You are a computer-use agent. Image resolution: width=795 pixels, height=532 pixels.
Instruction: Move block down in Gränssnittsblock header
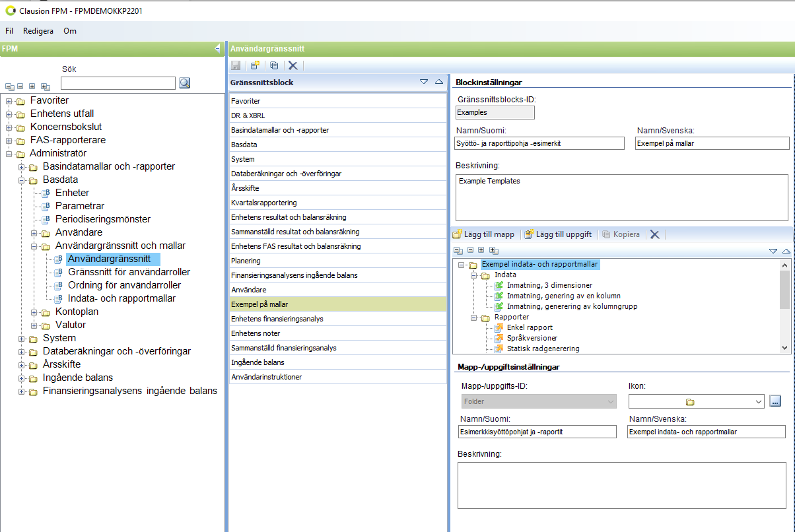pyautogui.click(x=424, y=83)
